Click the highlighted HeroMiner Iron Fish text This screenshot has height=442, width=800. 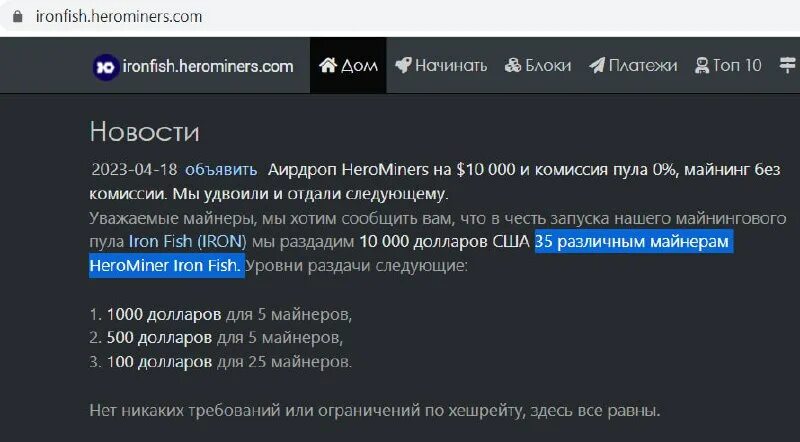(x=165, y=265)
